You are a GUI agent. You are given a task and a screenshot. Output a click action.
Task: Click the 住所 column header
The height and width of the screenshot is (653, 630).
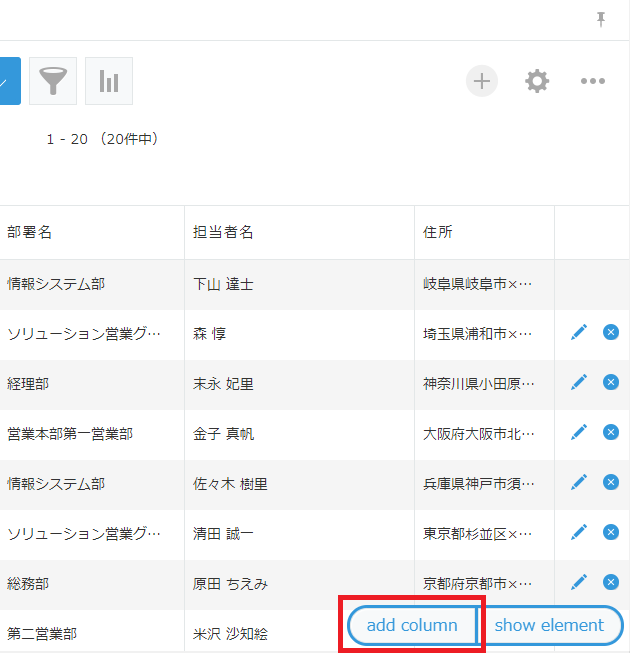[x=438, y=232]
